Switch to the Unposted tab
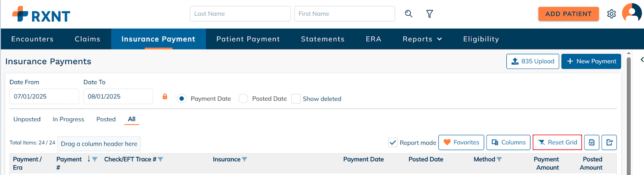 tap(27, 119)
